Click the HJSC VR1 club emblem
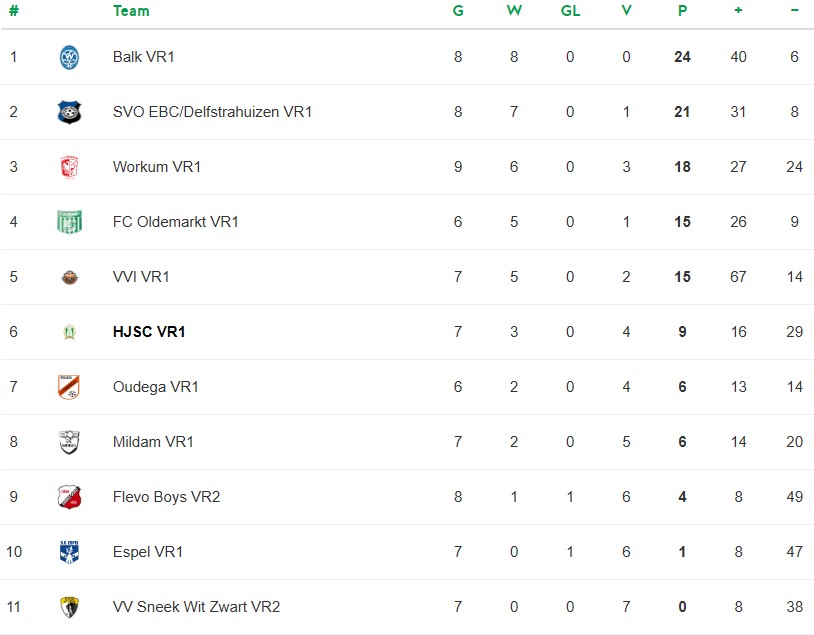This screenshot has width=814, height=635. 69,332
